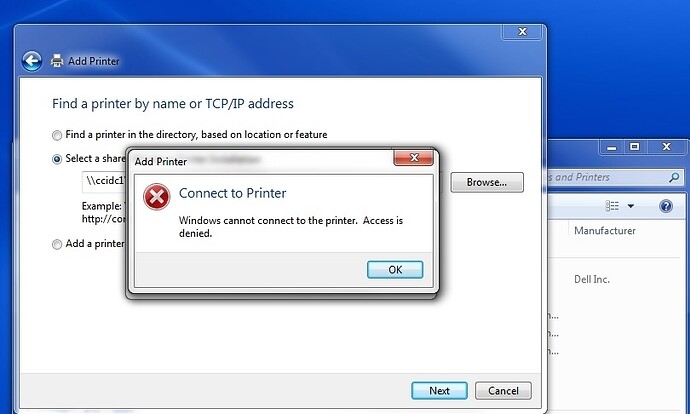This screenshot has height=414, width=690.
Task: Click the search magnifier in Devices and Printers
Action: pos(674,177)
